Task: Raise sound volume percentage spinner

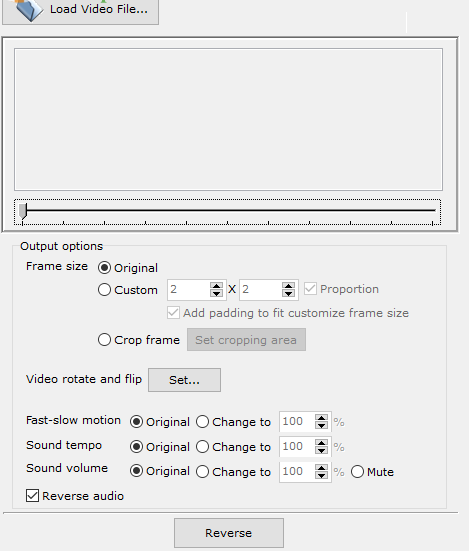Action: point(321,468)
